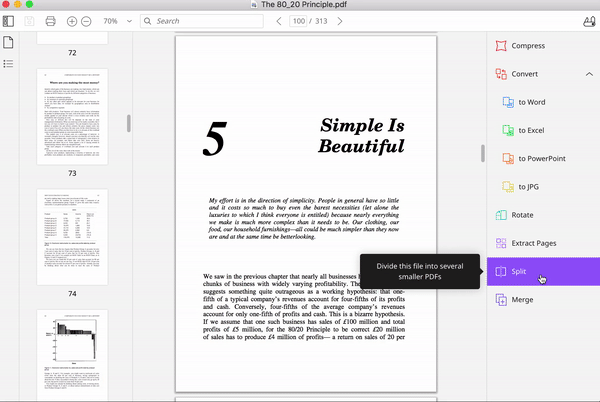
Task: Go to the previous page arrow
Action: pyautogui.click(x=279, y=21)
